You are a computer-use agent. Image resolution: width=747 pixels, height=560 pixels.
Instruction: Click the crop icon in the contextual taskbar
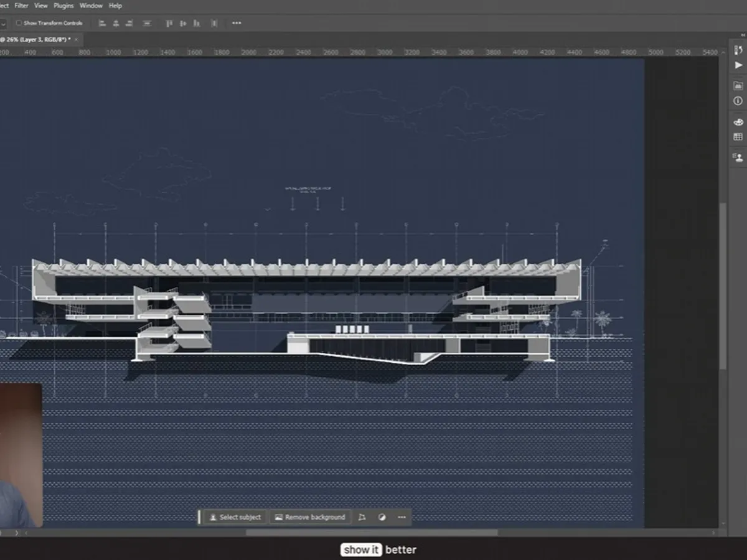[x=362, y=517]
